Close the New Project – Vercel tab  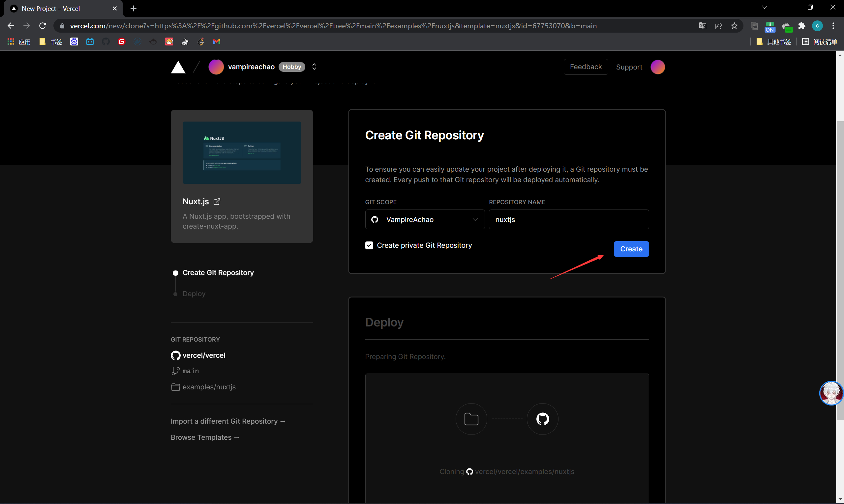click(115, 9)
